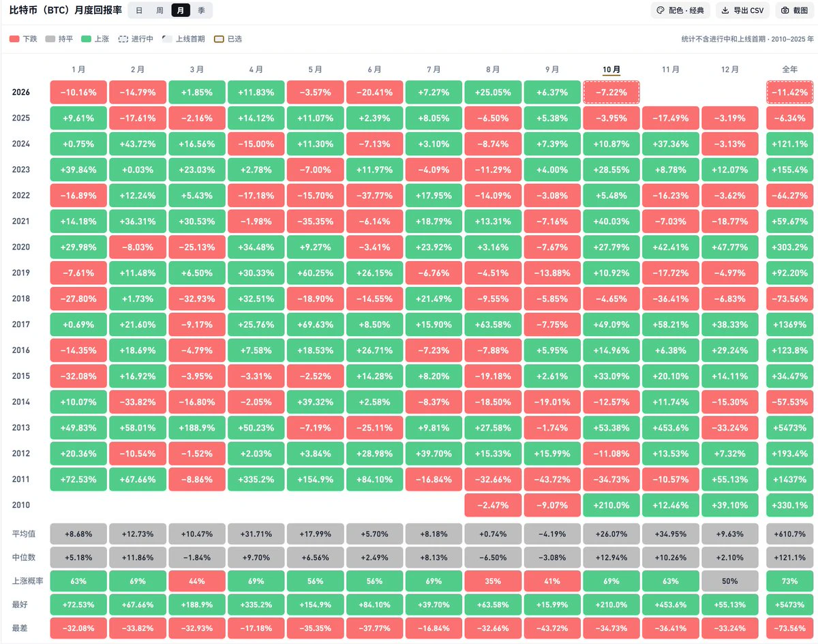Click the 2013 row label
818x644 pixels.
pyautogui.click(x=21, y=428)
